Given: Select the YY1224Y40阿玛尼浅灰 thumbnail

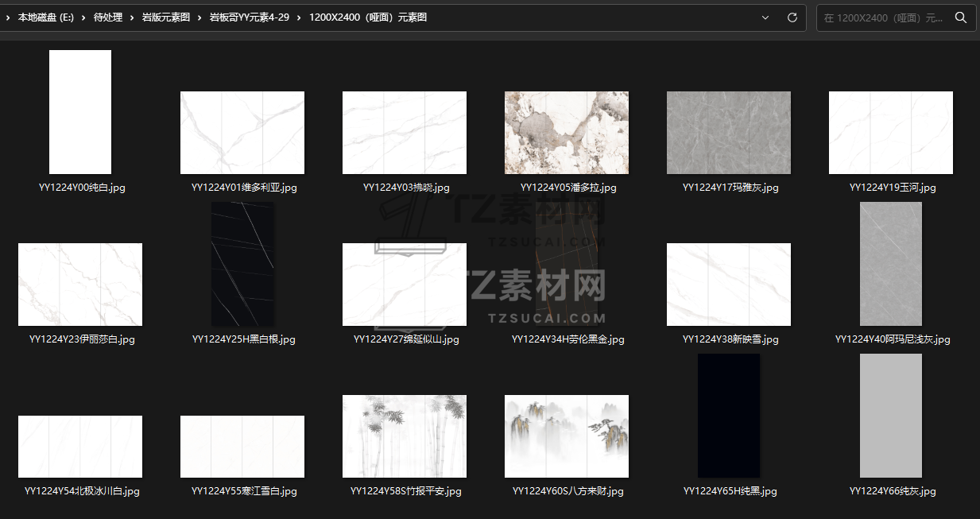Looking at the screenshot, I should click(891, 264).
